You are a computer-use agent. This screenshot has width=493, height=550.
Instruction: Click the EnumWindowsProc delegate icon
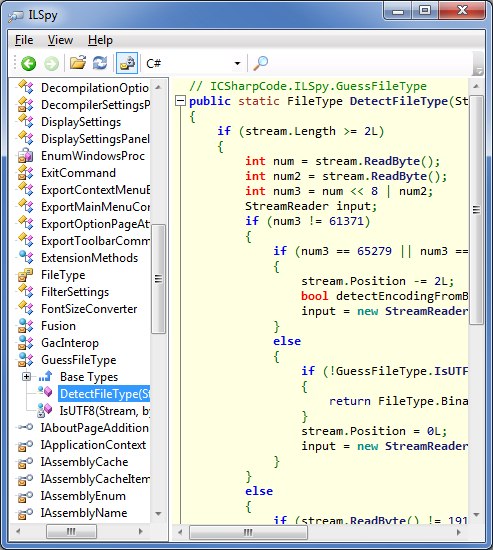pos(26,156)
